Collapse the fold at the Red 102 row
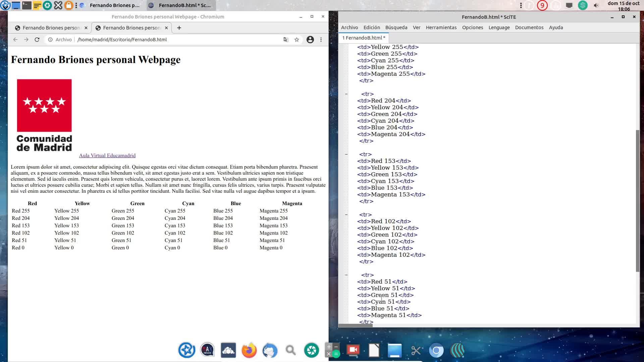This screenshot has width=644, height=362. [x=346, y=215]
